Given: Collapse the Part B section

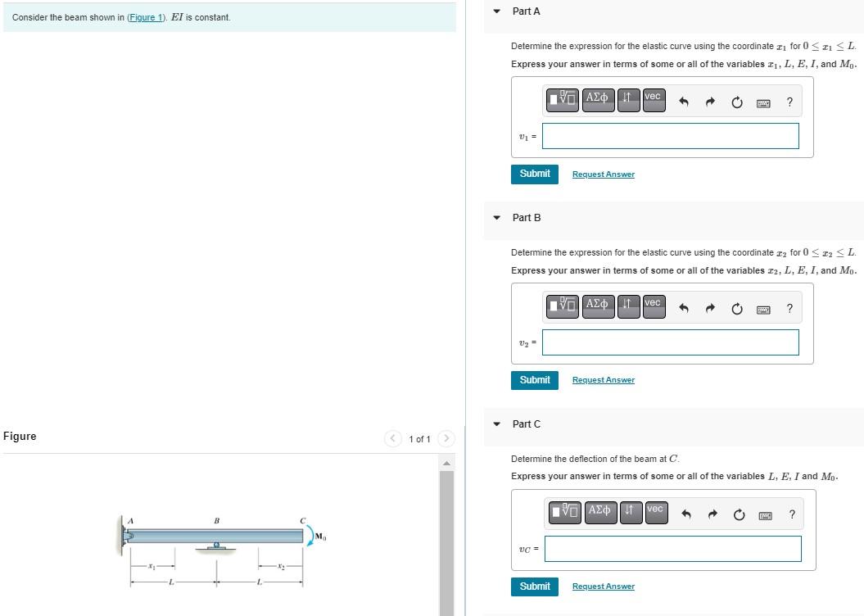Looking at the screenshot, I should point(496,217).
